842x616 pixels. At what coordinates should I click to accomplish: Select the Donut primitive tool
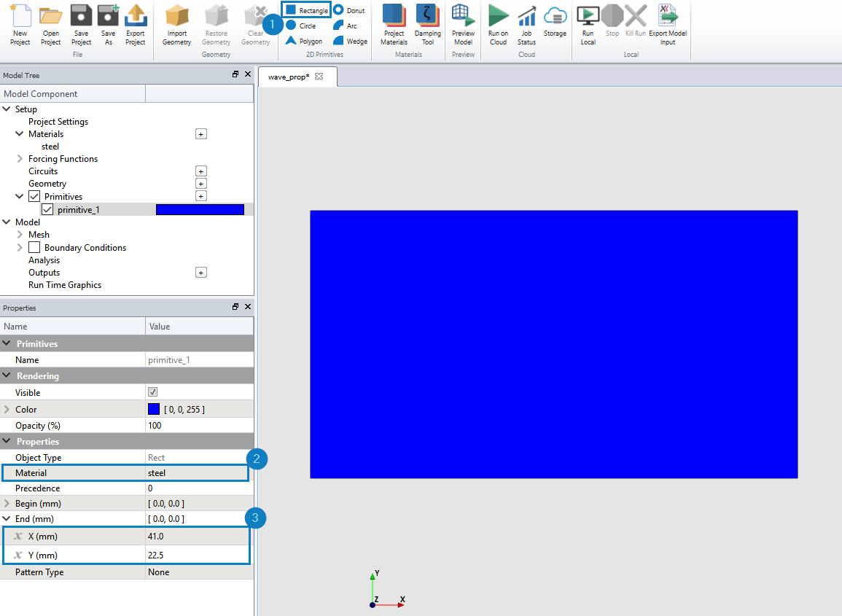(x=349, y=10)
